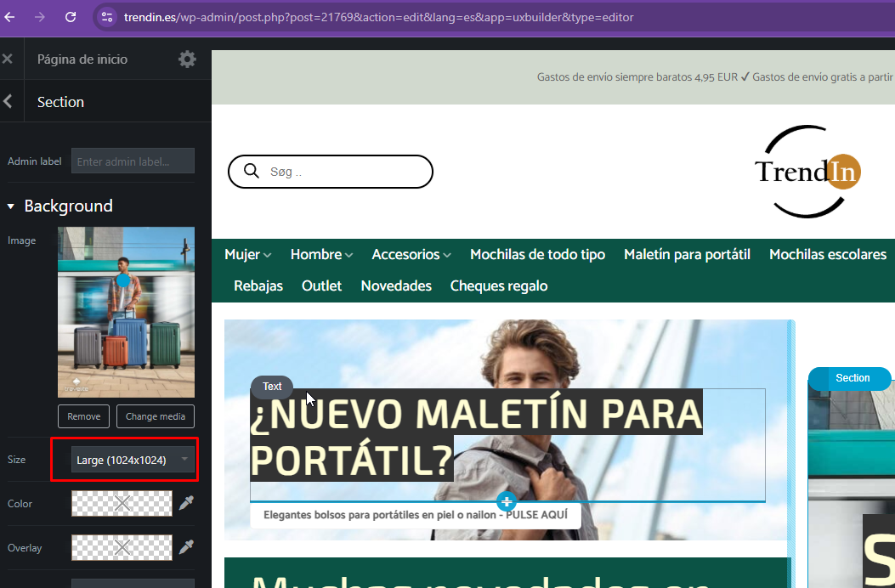This screenshot has height=588, width=895.
Task: Expand the Mujer menu
Action: 247,255
